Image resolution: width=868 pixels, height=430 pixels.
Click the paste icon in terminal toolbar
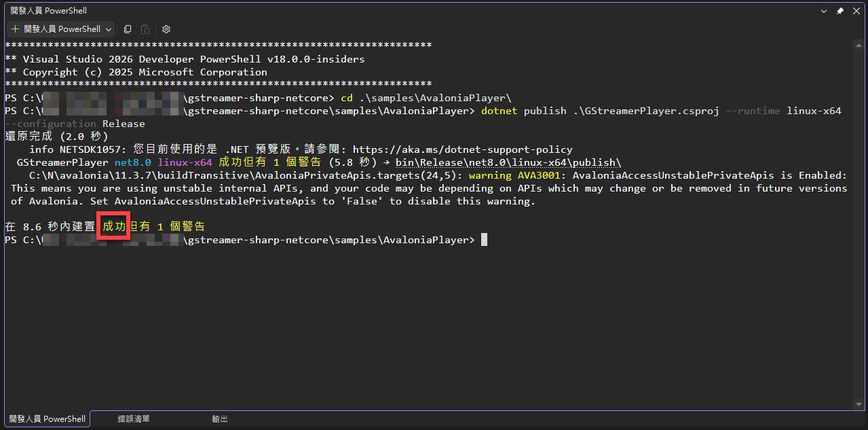pos(145,29)
